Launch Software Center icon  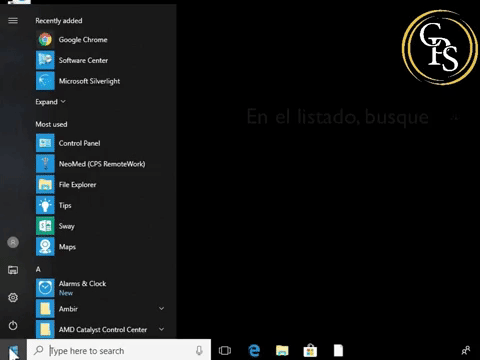click(45, 60)
